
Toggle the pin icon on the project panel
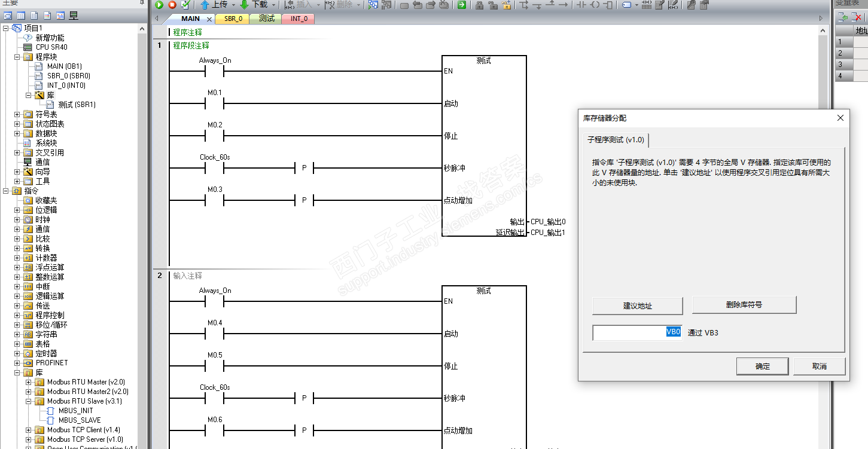142,3
